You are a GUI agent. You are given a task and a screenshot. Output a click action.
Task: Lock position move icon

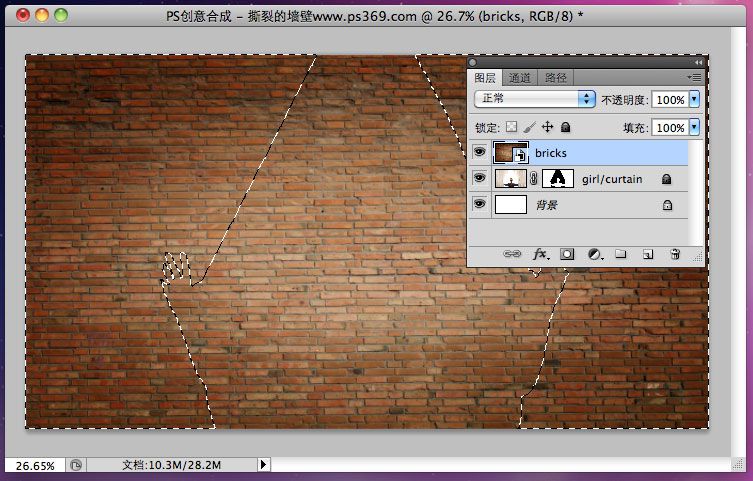coord(547,127)
